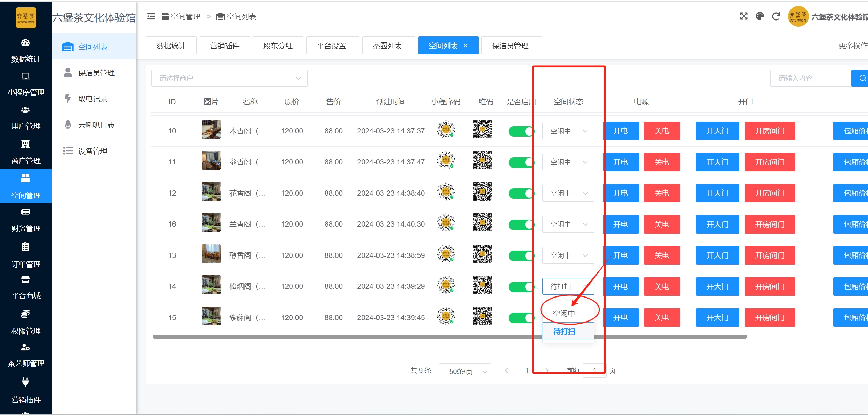Open the theme color palette icon

[x=760, y=16]
